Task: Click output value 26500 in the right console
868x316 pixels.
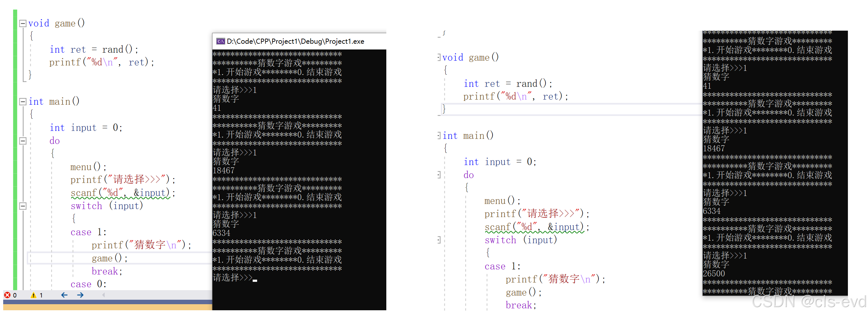Action: coord(714,274)
